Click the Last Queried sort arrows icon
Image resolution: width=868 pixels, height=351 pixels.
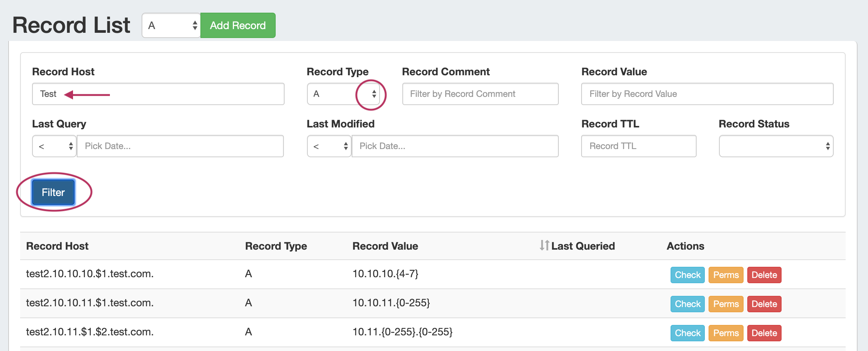click(544, 245)
